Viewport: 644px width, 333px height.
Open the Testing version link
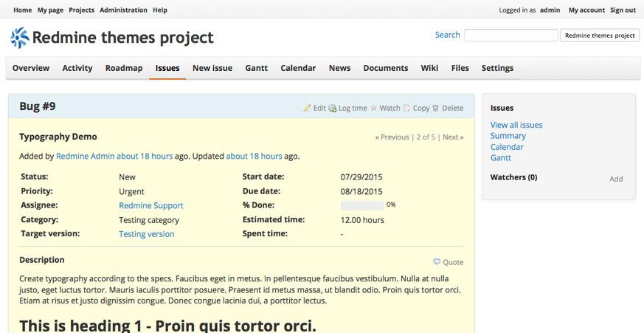(x=146, y=234)
